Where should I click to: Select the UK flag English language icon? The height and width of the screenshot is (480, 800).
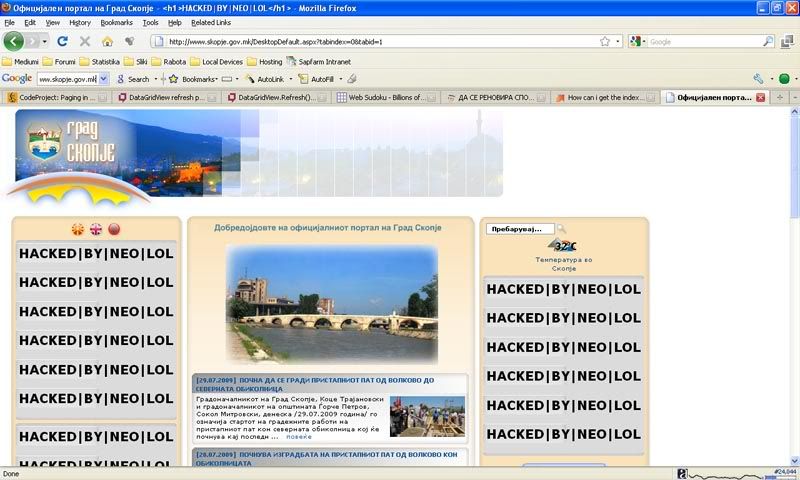[96, 229]
